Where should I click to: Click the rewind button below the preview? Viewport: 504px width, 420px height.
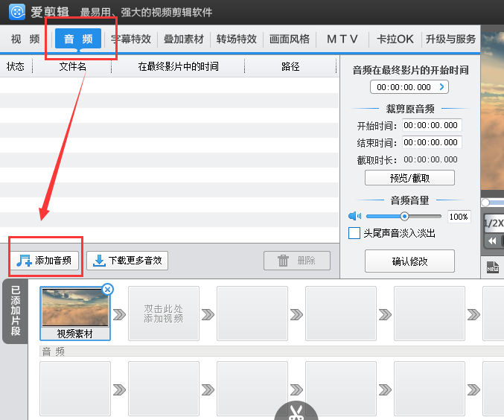(493, 241)
